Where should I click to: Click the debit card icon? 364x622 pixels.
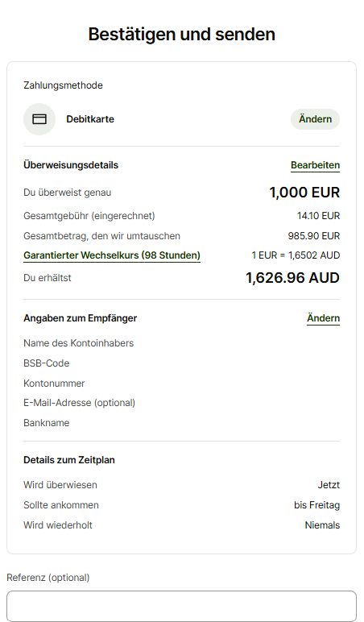click(x=39, y=119)
